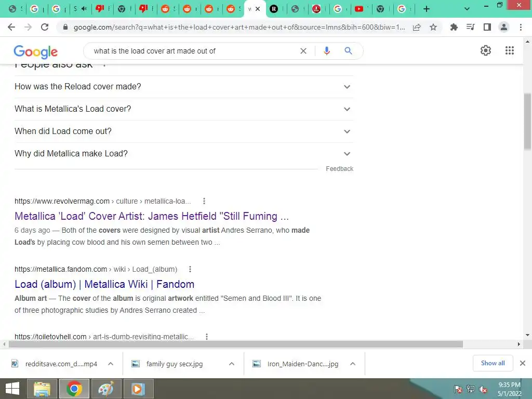Click the network tray icon

click(x=470, y=389)
